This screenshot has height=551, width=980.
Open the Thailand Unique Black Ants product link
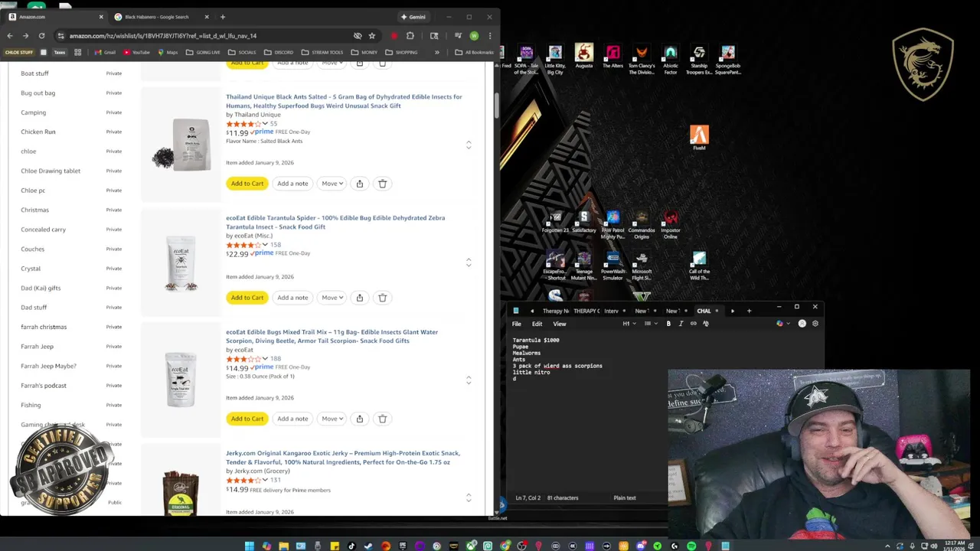pyautogui.click(x=344, y=101)
